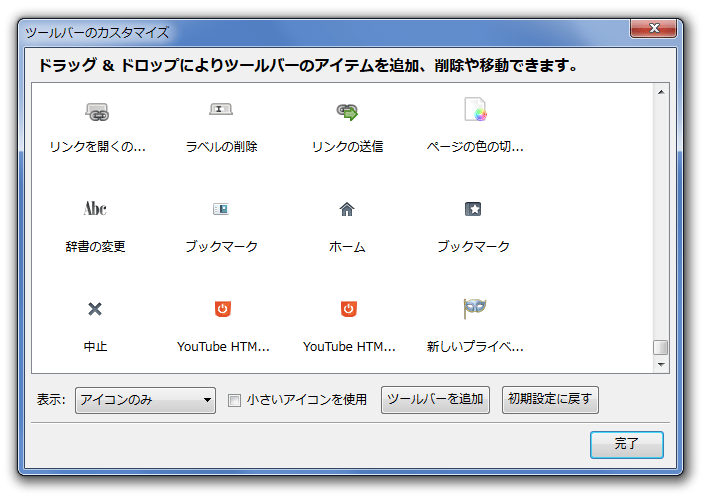Click the リンクを開くの… link icon
Screen dimensions: 704x498
point(97,112)
